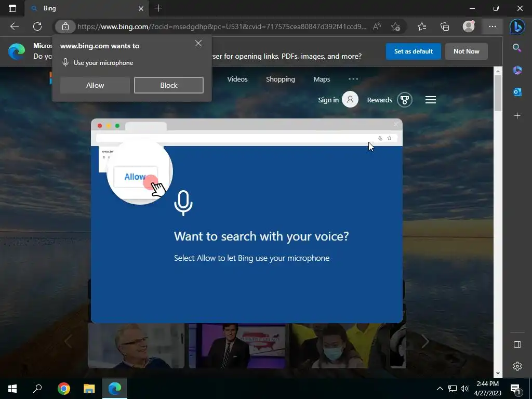The height and width of the screenshot is (399, 532).
Task: Open news thumbnail of man in suit
Action: click(x=237, y=345)
